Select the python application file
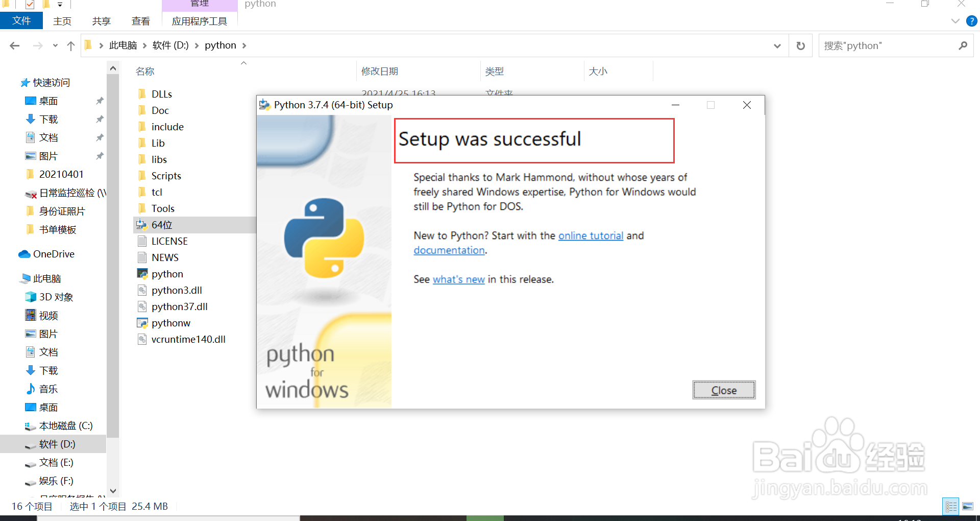The width and height of the screenshot is (980, 521). click(166, 274)
